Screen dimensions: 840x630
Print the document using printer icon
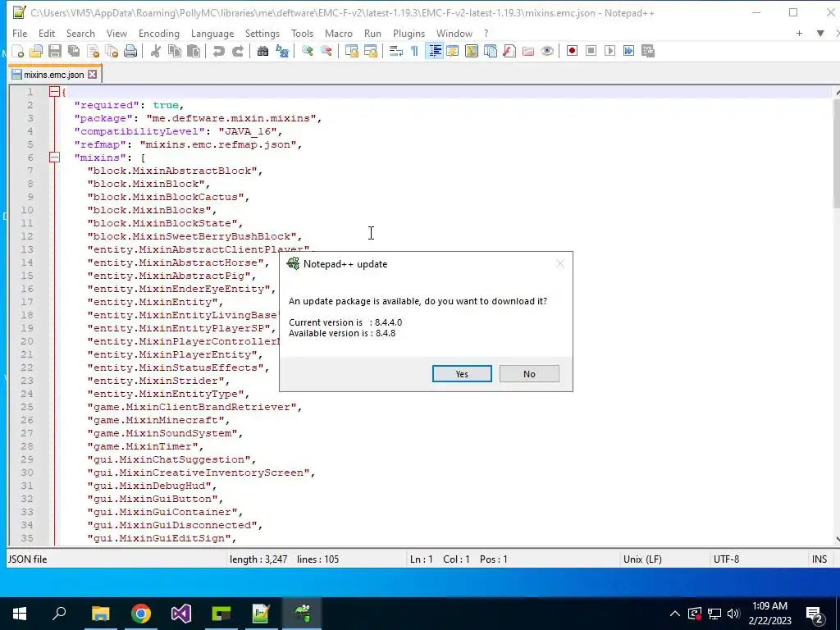[x=130, y=51]
